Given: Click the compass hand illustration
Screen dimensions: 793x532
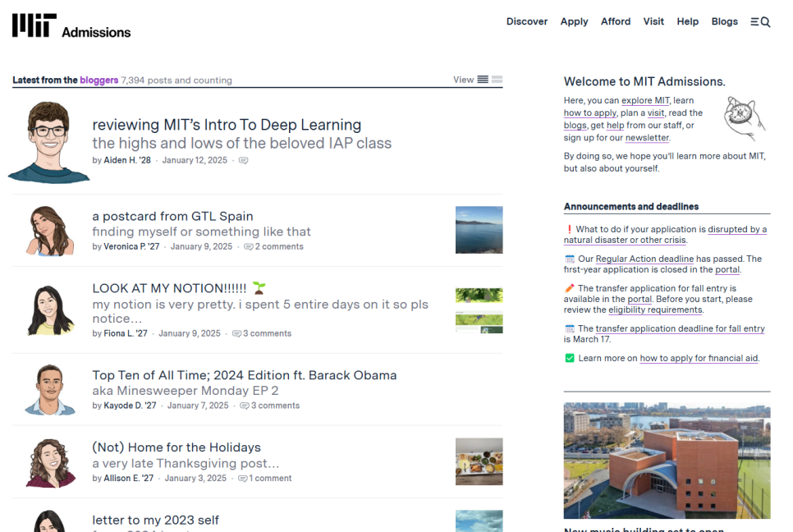Looking at the screenshot, I should point(745,118).
